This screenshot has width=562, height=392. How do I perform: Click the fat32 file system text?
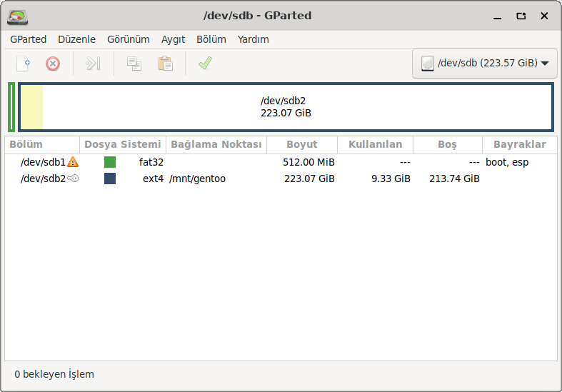[151, 162]
